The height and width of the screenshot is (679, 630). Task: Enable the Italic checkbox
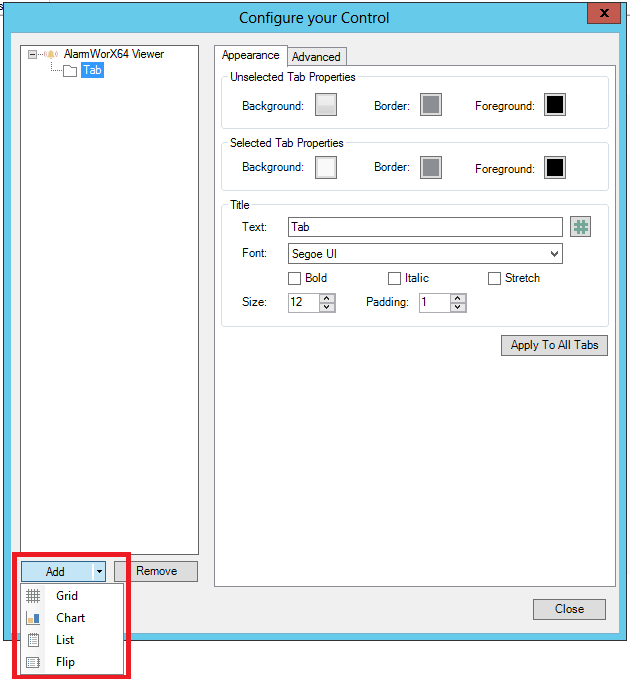tap(394, 278)
